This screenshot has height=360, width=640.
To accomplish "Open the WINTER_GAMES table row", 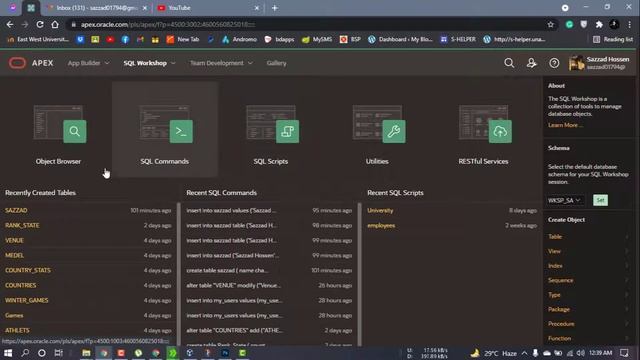I will point(88,300).
